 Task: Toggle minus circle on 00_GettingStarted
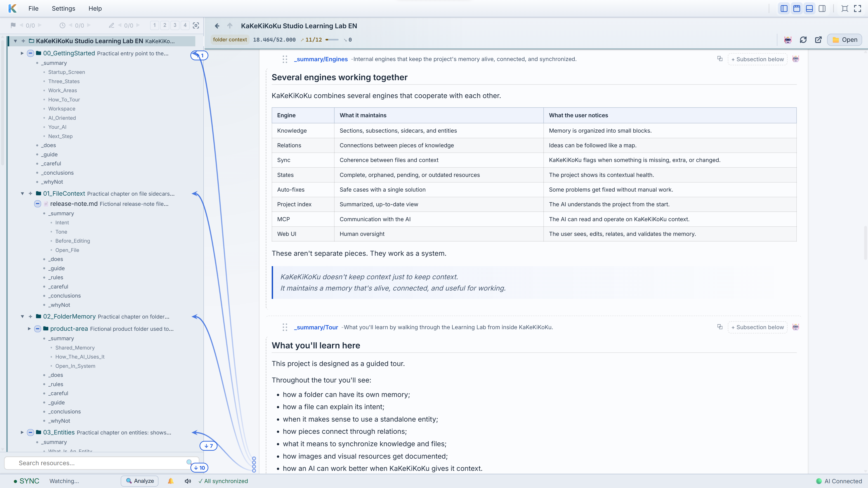[30, 53]
